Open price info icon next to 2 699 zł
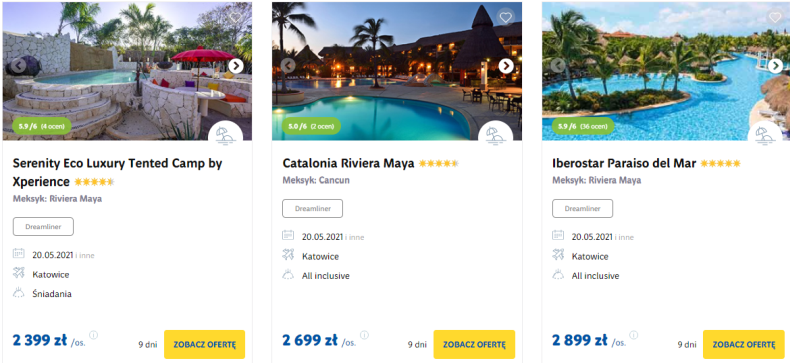This screenshot has height=363, width=790. tap(364, 335)
